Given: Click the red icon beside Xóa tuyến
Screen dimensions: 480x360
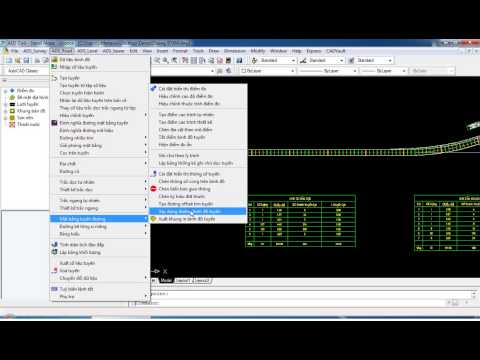Looking at the screenshot, I should coord(54,271).
